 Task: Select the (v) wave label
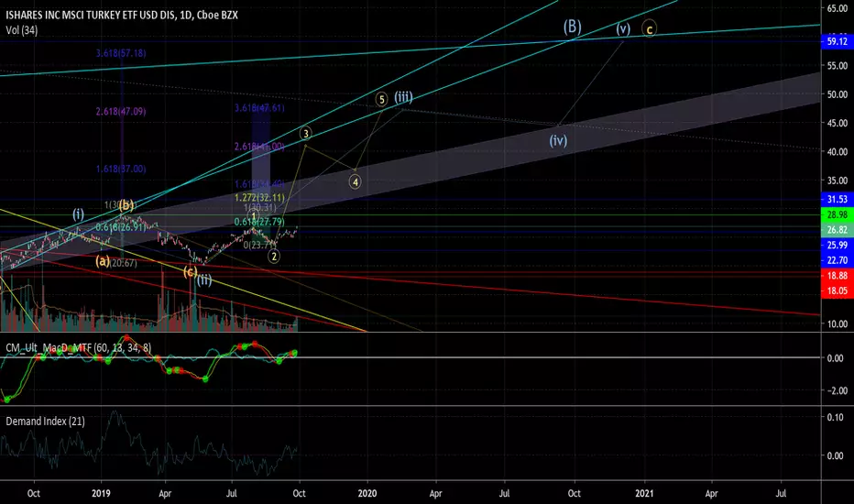click(623, 28)
